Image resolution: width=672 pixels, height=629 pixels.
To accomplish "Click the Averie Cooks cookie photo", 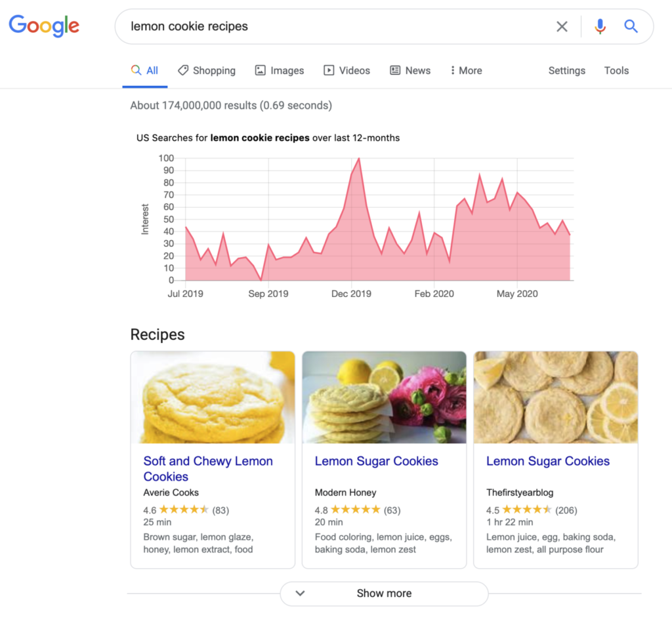I will 213,397.
